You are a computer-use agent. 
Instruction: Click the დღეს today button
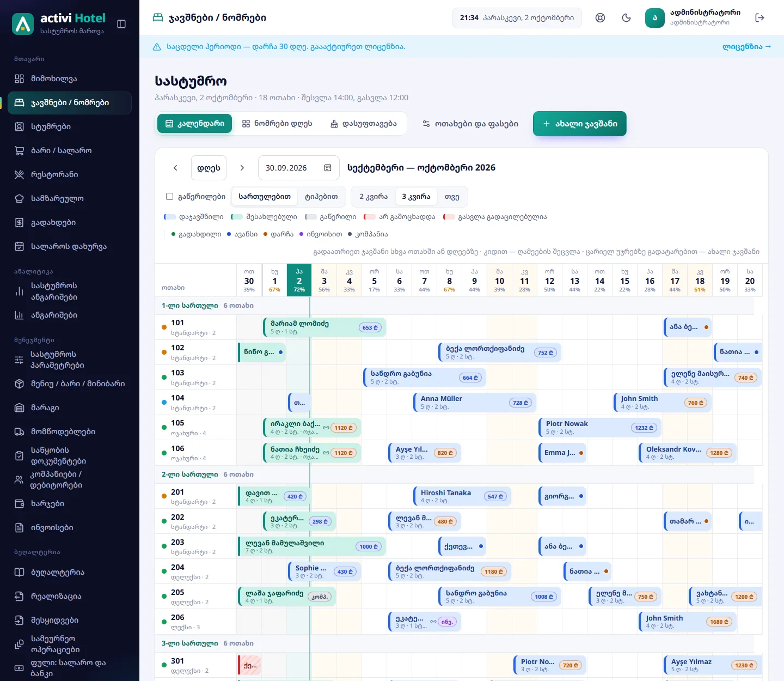pyautogui.click(x=209, y=168)
